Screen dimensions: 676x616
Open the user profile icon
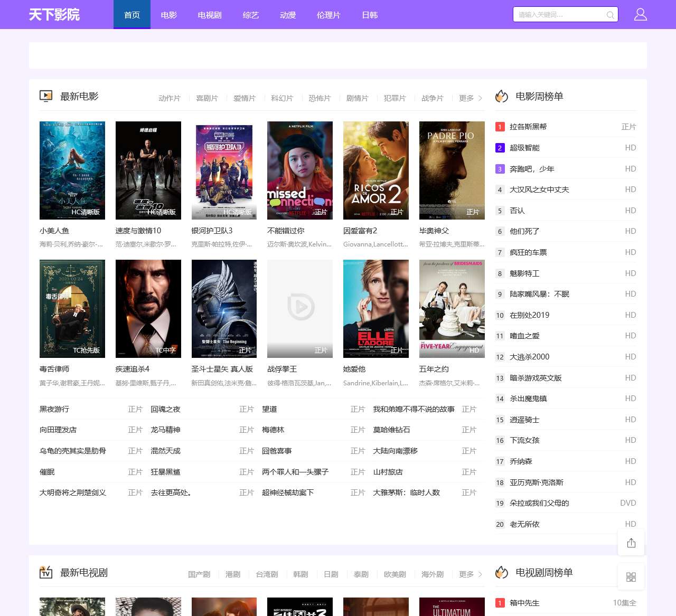click(641, 14)
